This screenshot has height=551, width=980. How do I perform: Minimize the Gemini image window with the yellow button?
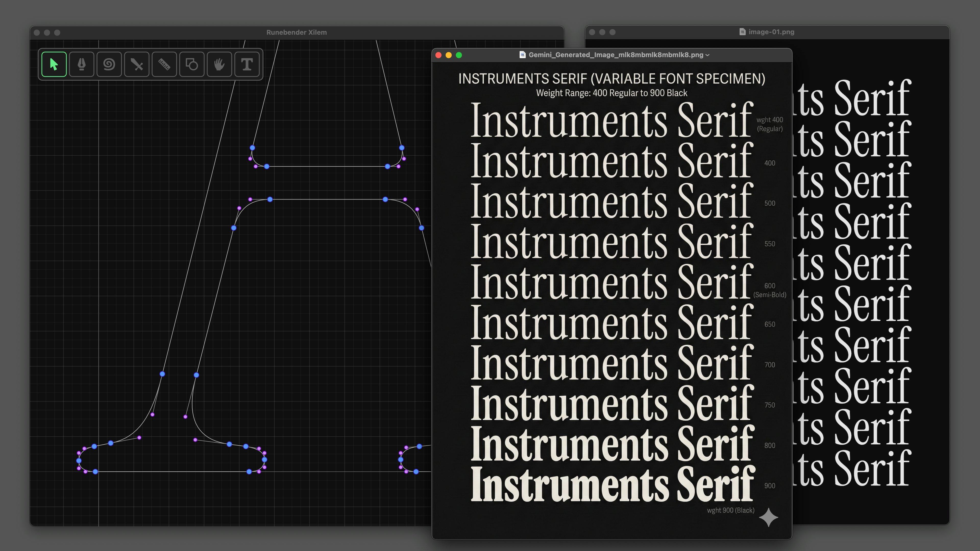pos(449,55)
